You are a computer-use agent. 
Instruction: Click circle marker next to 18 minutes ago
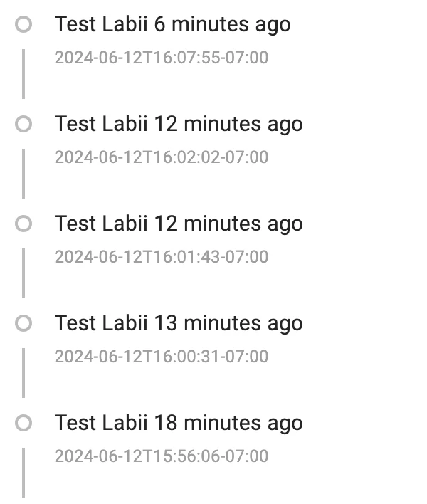pyautogui.click(x=23, y=423)
